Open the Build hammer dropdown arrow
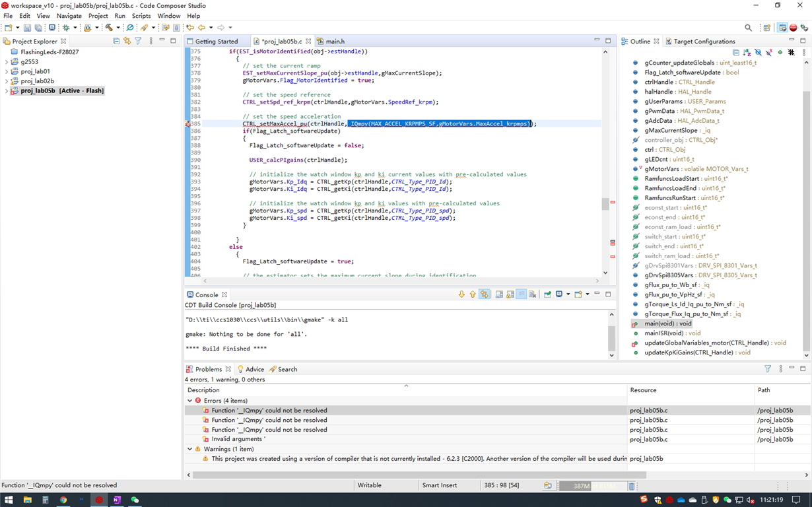812x507 pixels. (118, 28)
